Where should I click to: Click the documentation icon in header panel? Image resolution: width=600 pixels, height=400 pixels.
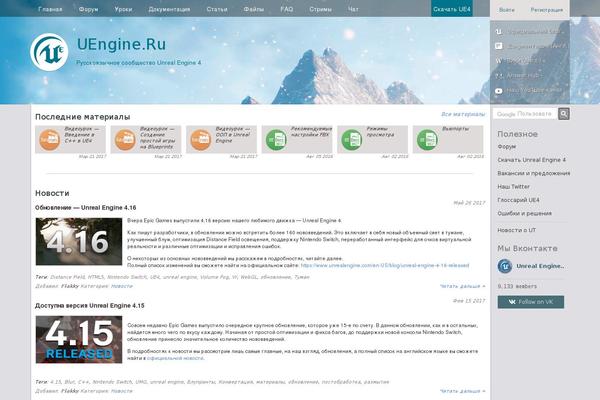(x=499, y=46)
